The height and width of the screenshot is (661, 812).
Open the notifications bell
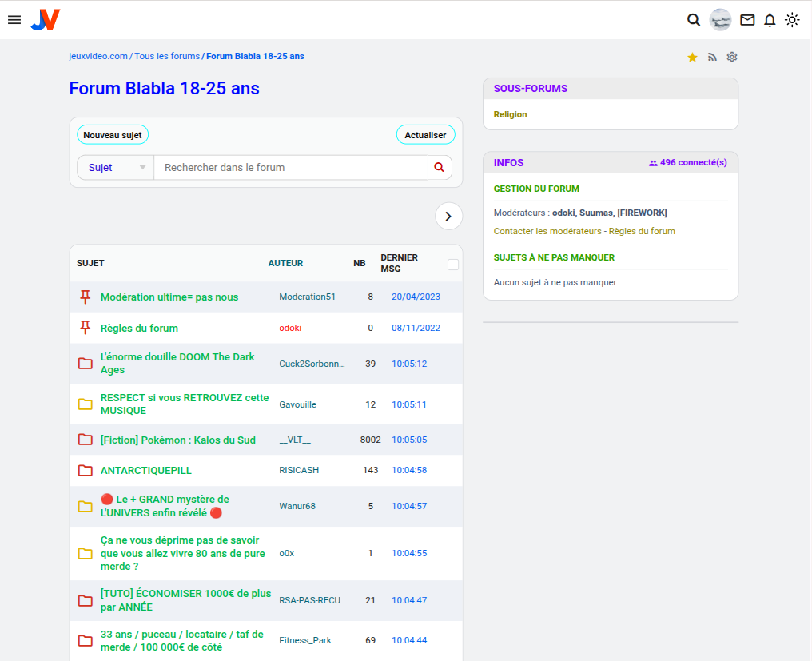point(770,20)
